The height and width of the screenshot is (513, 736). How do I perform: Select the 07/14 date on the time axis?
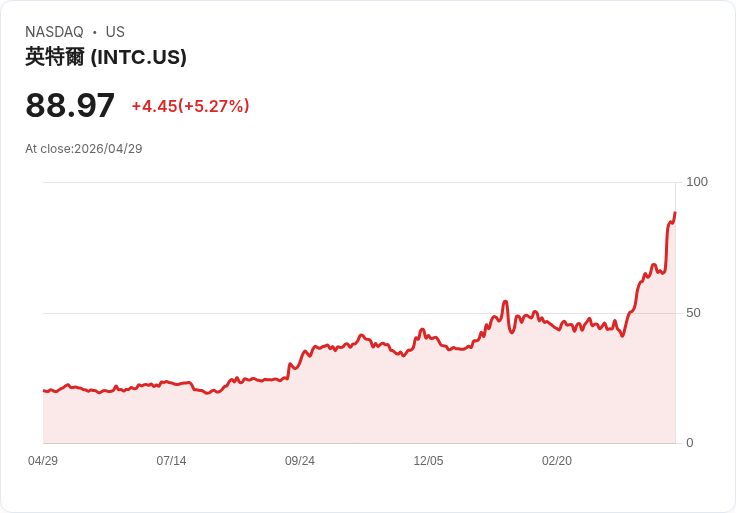pyautogui.click(x=171, y=461)
